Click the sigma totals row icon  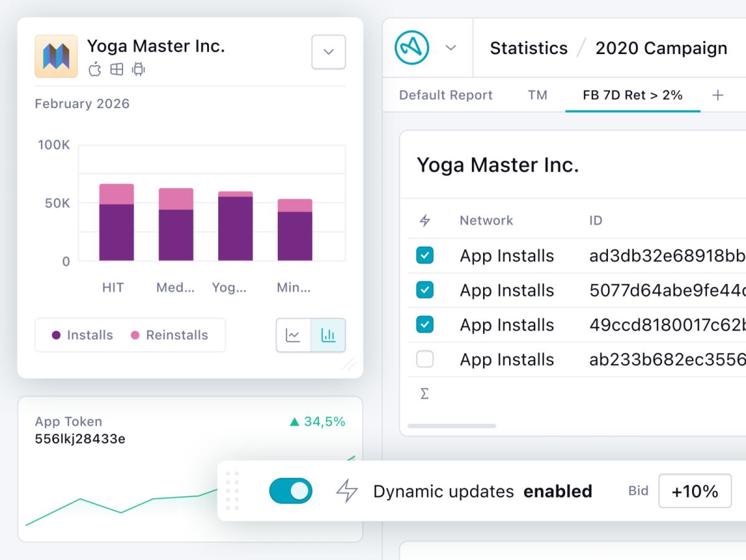(425, 394)
